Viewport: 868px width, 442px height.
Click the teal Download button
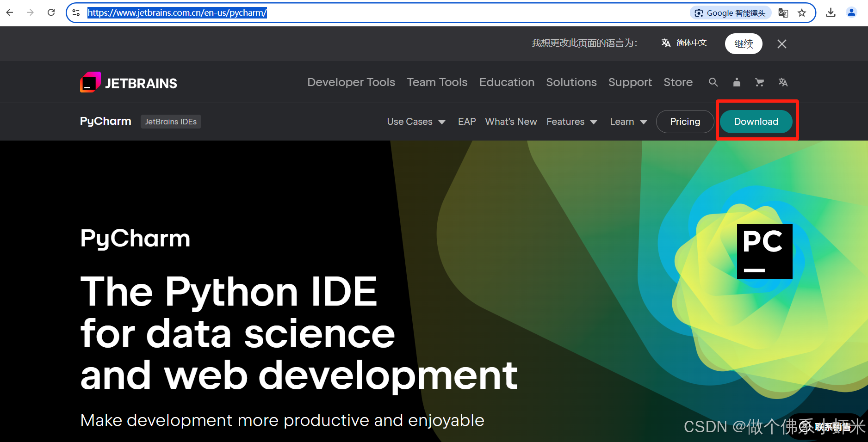756,122
